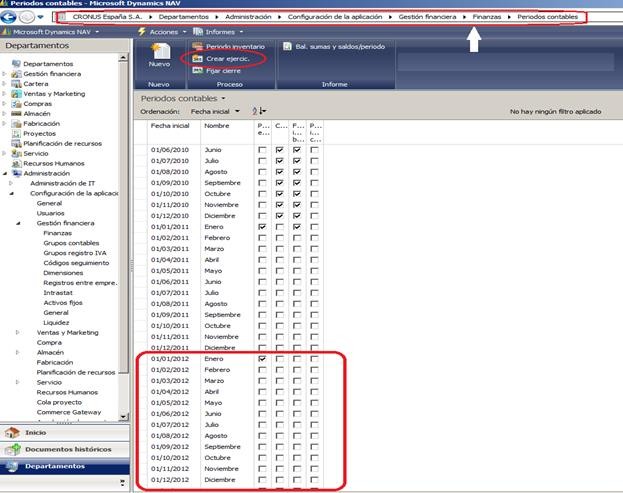
Task: Click the Inicio house icon
Action: pyautogui.click(x=12, y=433)
